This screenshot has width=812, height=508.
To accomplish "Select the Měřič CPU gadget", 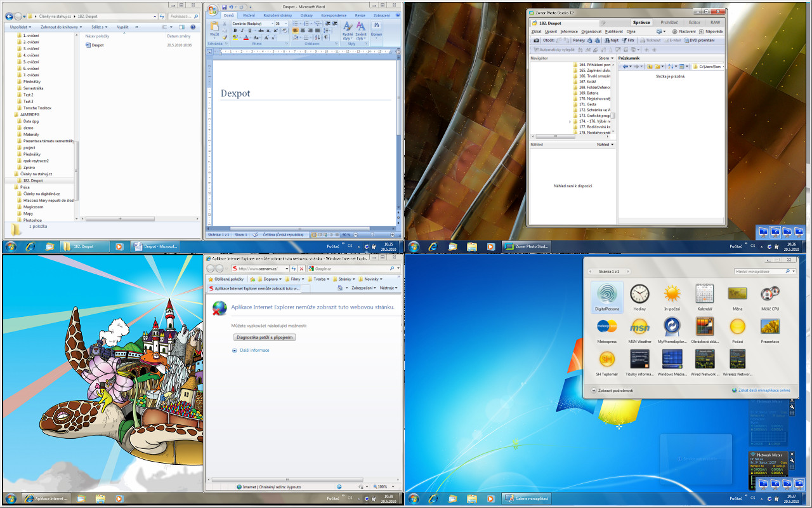I will tap(770, 297).
